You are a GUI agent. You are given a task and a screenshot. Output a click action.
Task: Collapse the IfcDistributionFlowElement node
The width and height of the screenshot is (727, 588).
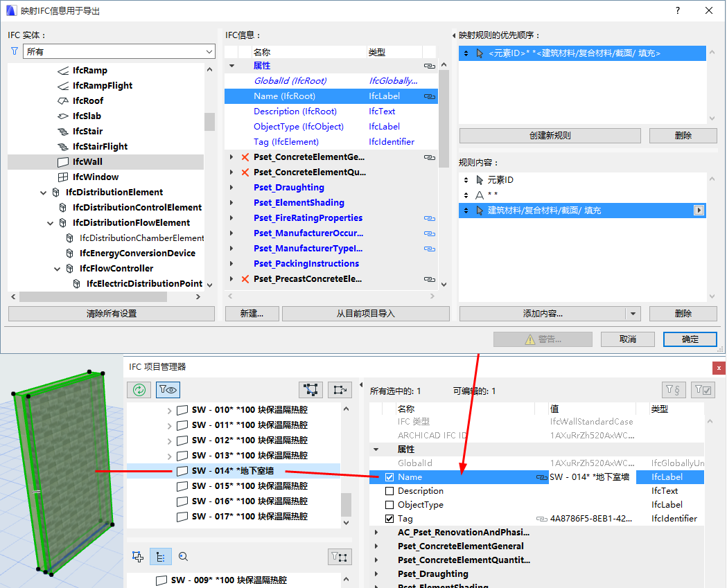click(50, 223)
